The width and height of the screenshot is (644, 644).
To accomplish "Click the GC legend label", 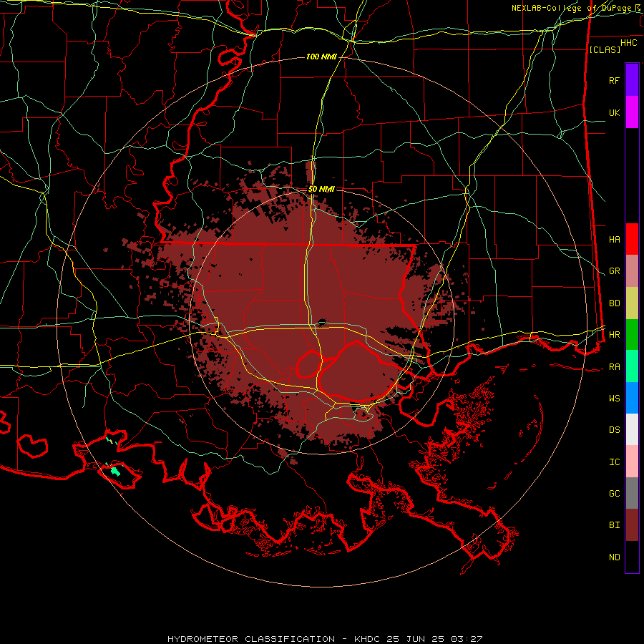I will click(x=614, y=494).
